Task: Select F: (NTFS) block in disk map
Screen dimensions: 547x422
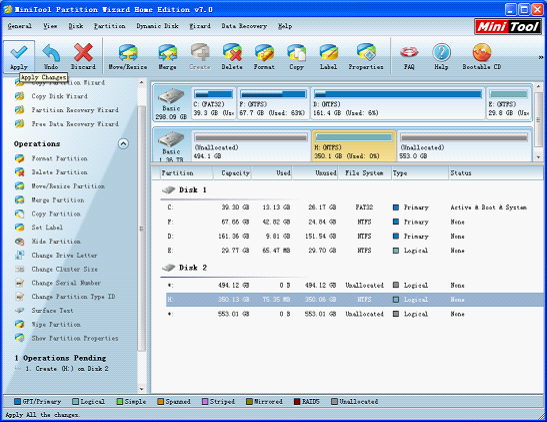Action: click(x=273, y=103)
